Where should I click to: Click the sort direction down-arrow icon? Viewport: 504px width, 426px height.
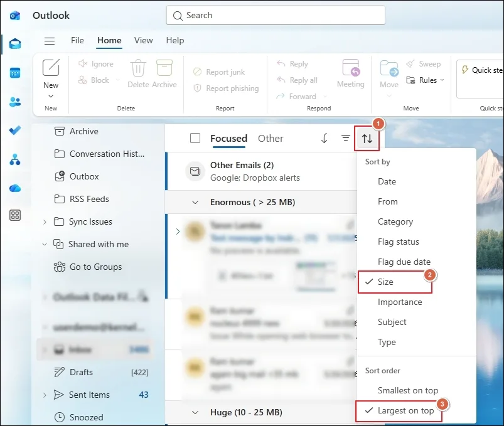pos(324,139)
